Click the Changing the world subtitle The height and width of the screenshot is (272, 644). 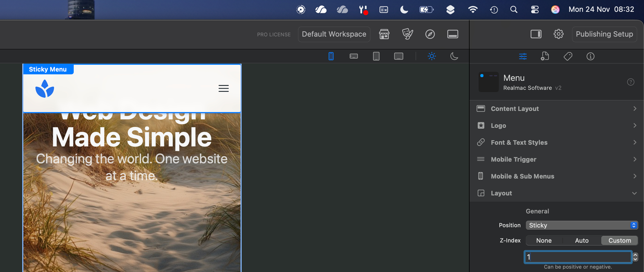coord(132,167)
